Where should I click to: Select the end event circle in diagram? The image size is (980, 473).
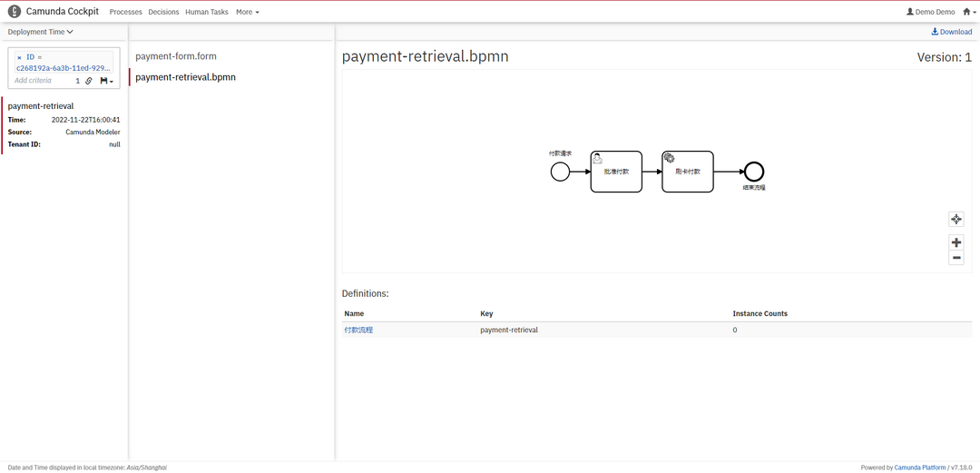(x=754, y=172)
